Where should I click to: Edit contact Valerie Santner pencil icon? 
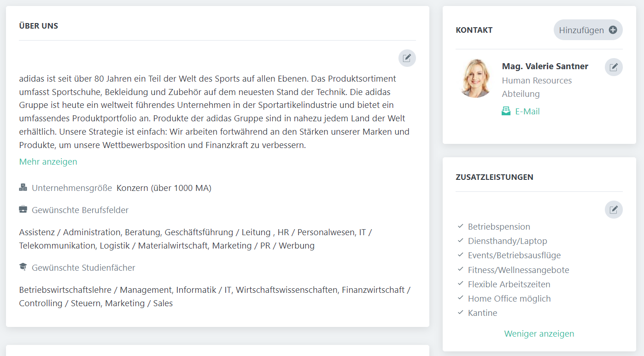point(613,67)
